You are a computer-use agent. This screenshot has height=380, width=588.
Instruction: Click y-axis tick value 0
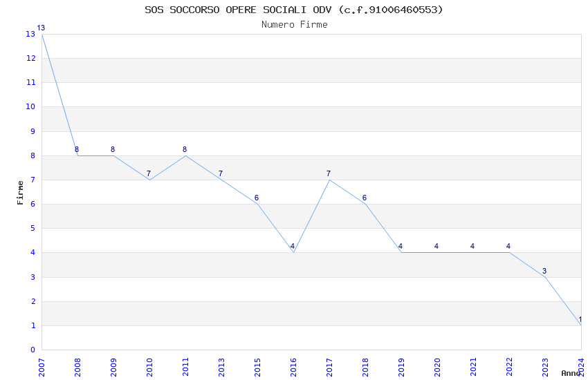33,350
